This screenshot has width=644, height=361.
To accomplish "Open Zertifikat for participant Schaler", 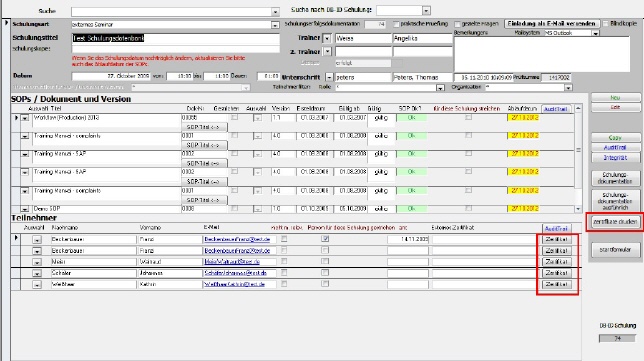I will (x=557, y=273).
